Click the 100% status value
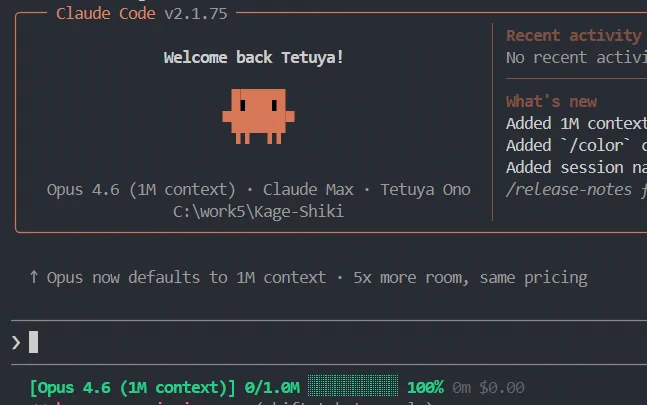The height and width of the screenshot is (405, 647). click(425, 388)
